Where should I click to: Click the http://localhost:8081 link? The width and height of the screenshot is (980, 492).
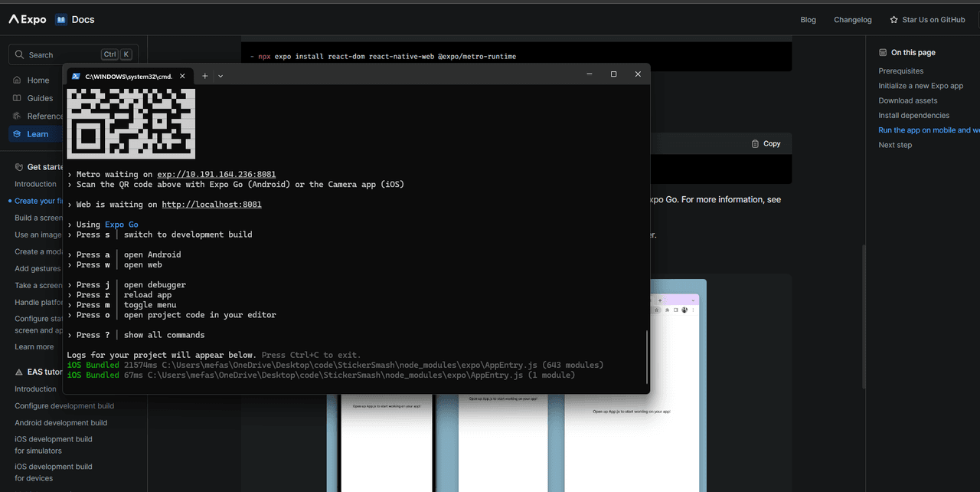tap(211, 205)
